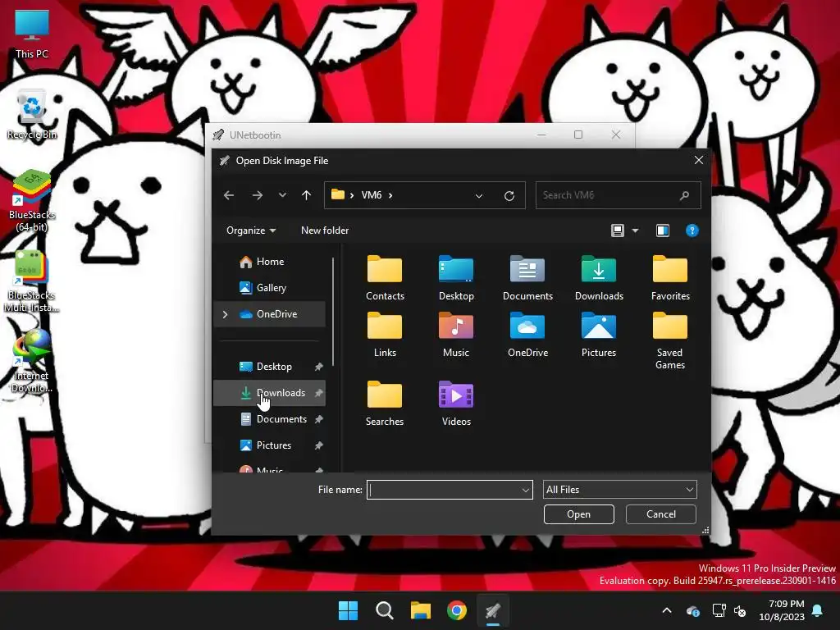
Task: Click the VM6 breadcrumb segment
Action: 372,195
